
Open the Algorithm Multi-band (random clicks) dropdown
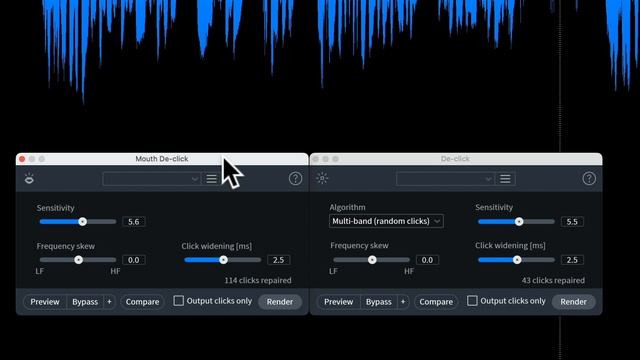(x=386, y=221)
